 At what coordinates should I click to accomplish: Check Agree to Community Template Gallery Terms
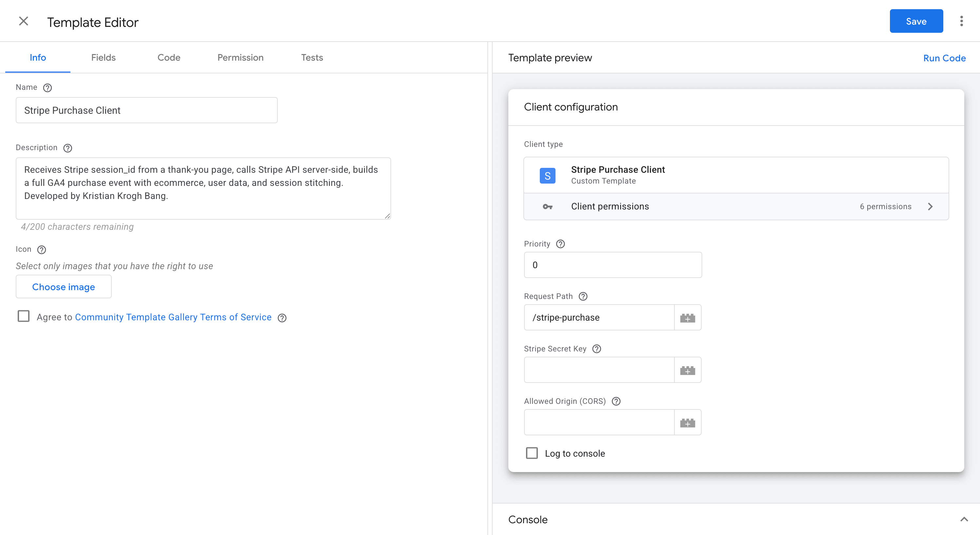(24, 316)
